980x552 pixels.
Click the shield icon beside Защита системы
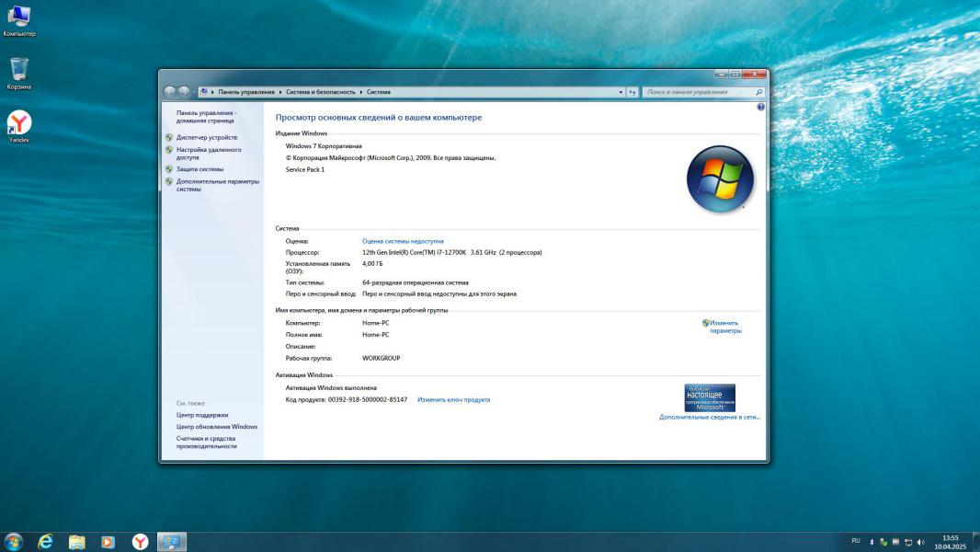tap(169, 168)
